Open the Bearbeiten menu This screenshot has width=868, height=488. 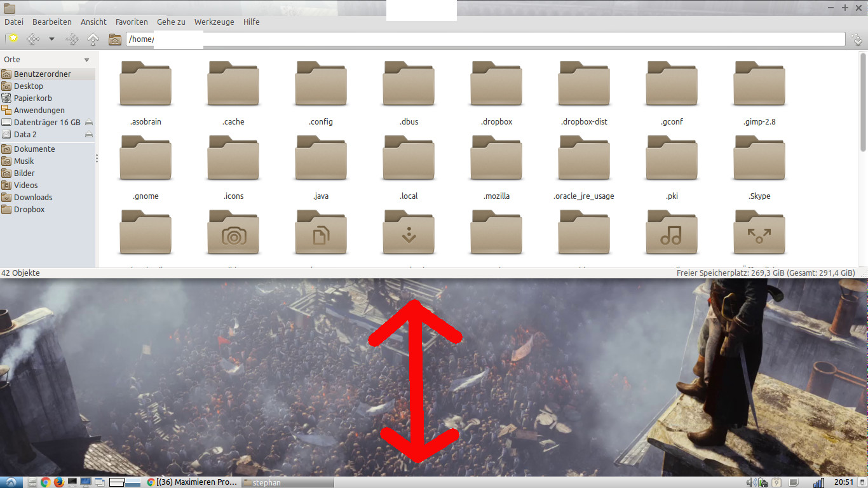tap(52, 22)
